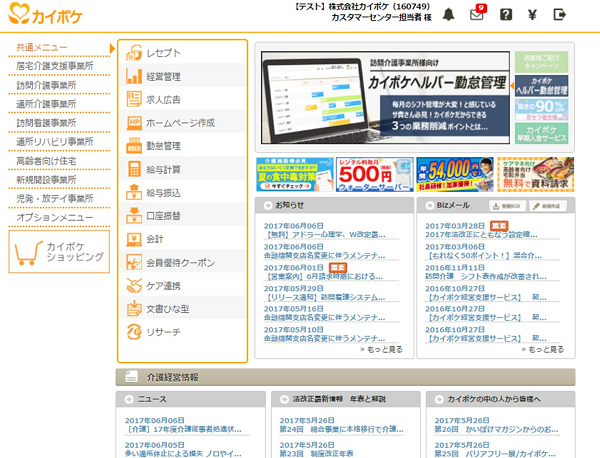Select the ヘルパー勤怠管理 banner thumbnail
The height and width of the screenshot is (458, 600).
541,85
